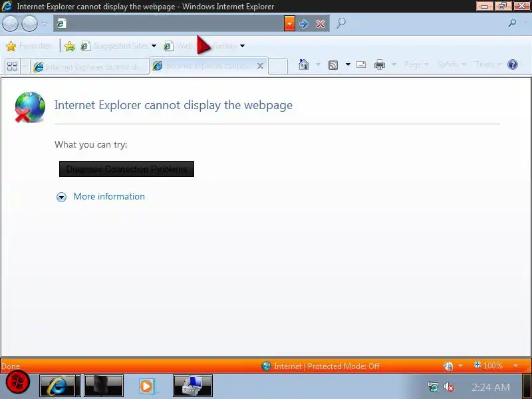This screenshot has height=399, width=532.
Task: Click Add to Favorites Bar star icon
Action: (x=70, y=46)
